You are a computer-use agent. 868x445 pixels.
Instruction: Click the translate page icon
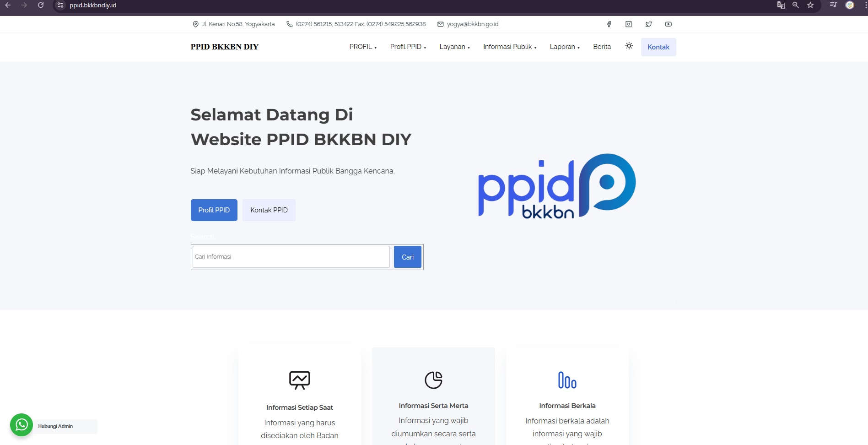781,5
